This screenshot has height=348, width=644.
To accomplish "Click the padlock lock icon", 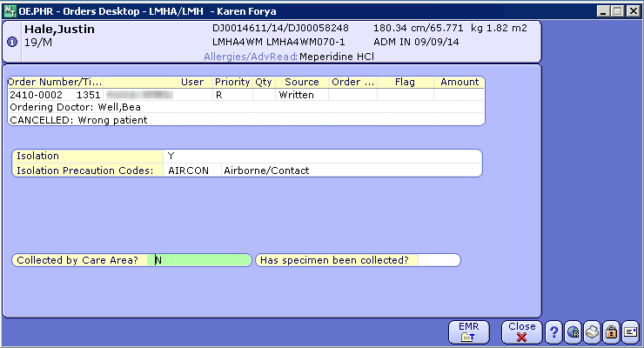I will [x=611, y=331].
